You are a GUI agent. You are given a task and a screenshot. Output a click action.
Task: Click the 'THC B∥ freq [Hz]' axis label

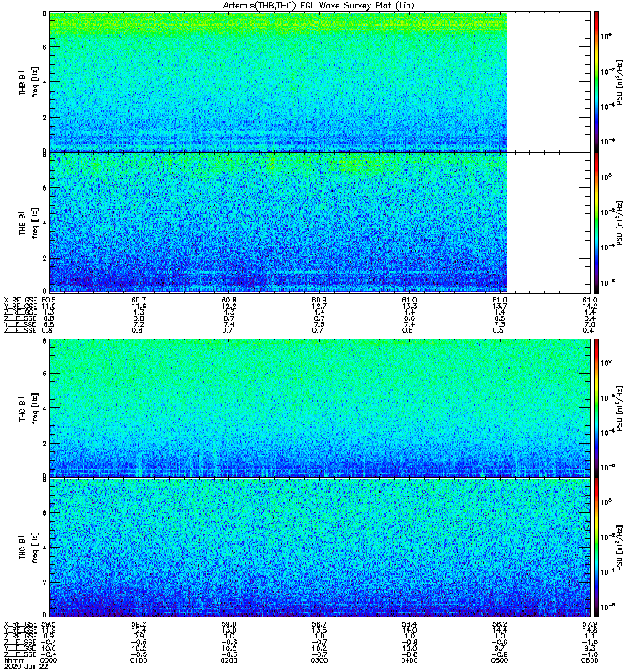click(x=29, y=548)
